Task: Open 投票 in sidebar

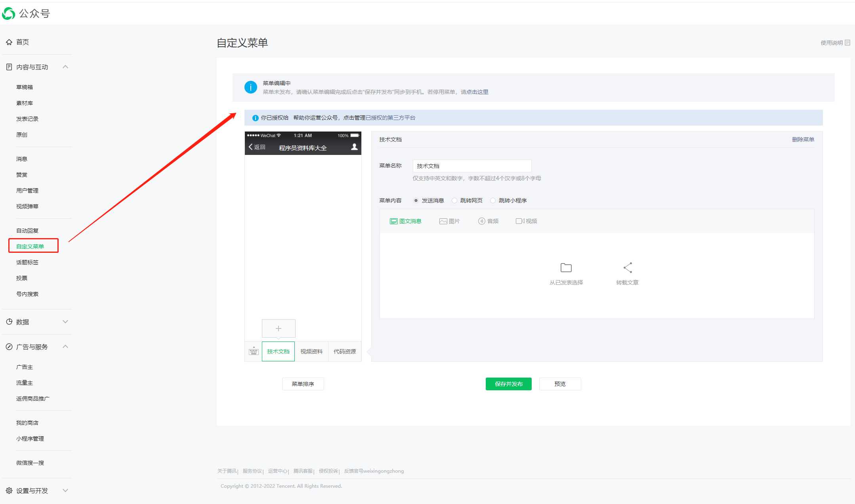Action: (22, 278)
